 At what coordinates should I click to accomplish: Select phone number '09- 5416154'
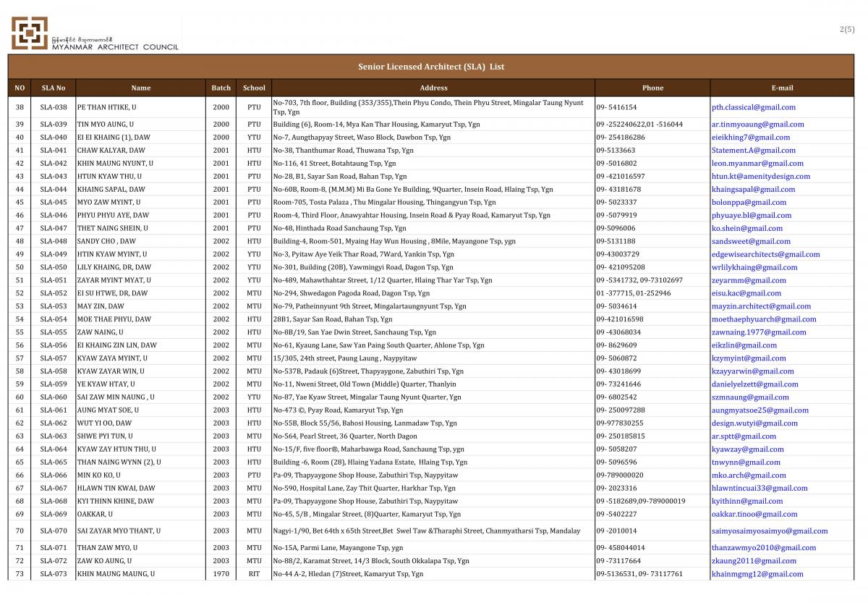click(x=617, y=107)
